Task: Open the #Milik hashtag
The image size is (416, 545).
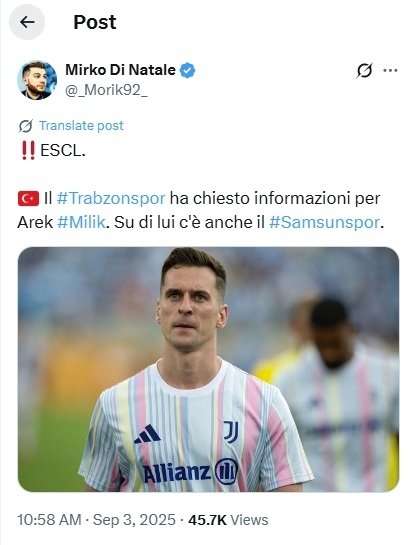Action: point(81,222)
